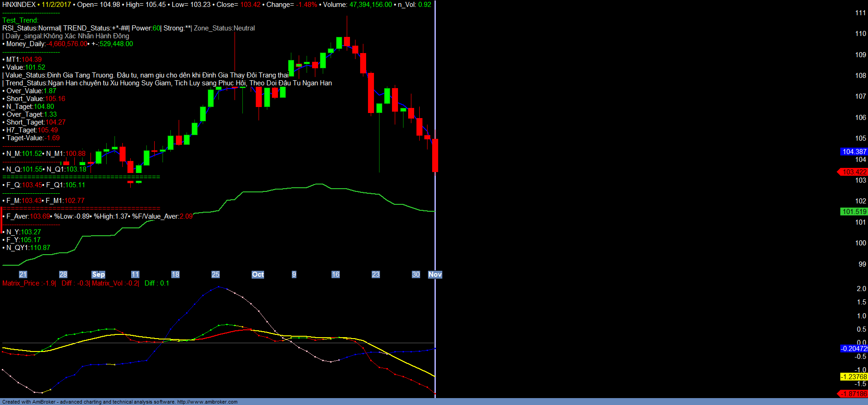Click date label 23 on time axis
Screen dimensions: 868x405
pos(376,274)
